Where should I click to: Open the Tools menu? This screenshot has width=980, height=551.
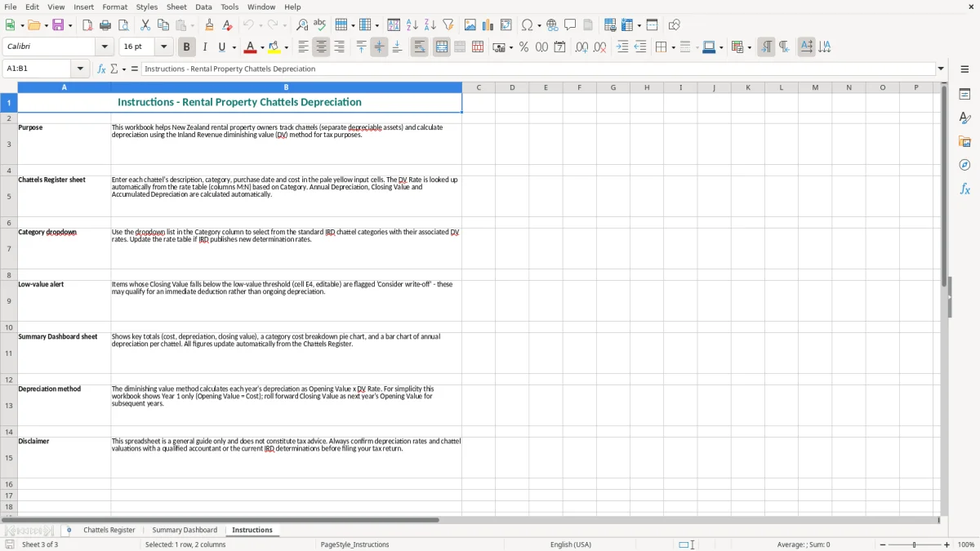(x=229, y=7)
